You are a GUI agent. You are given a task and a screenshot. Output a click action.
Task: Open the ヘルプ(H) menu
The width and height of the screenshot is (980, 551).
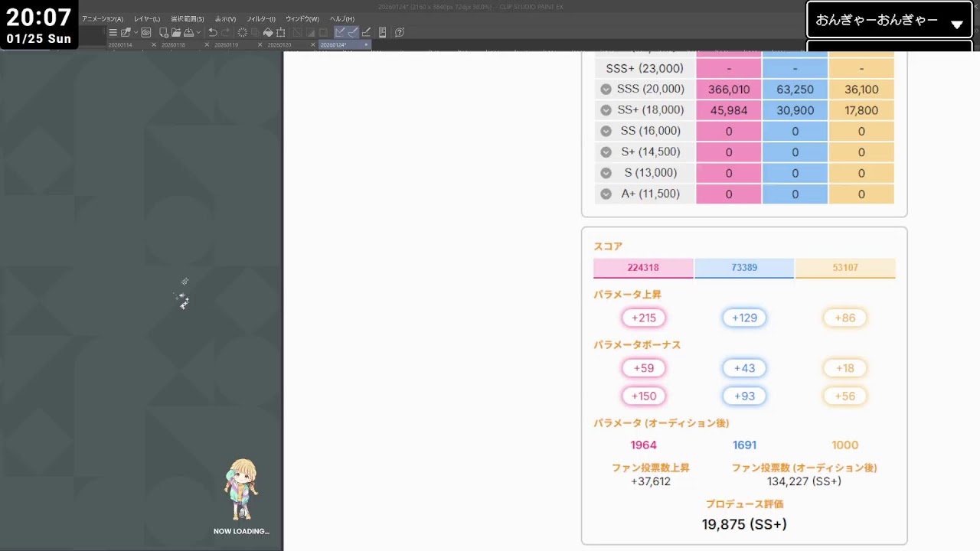[342, 18]
